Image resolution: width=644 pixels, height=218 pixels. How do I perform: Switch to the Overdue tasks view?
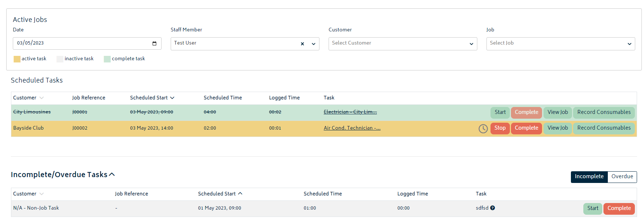622,177
